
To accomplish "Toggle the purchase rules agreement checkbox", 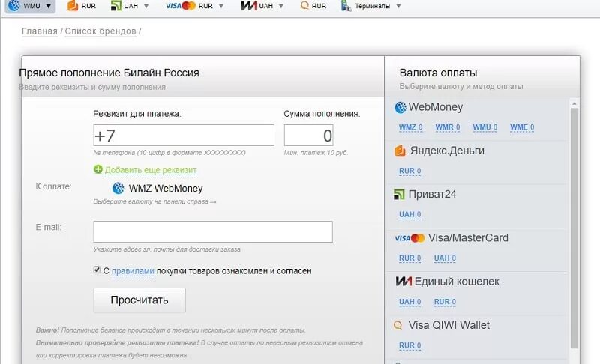I will [97, 270].
